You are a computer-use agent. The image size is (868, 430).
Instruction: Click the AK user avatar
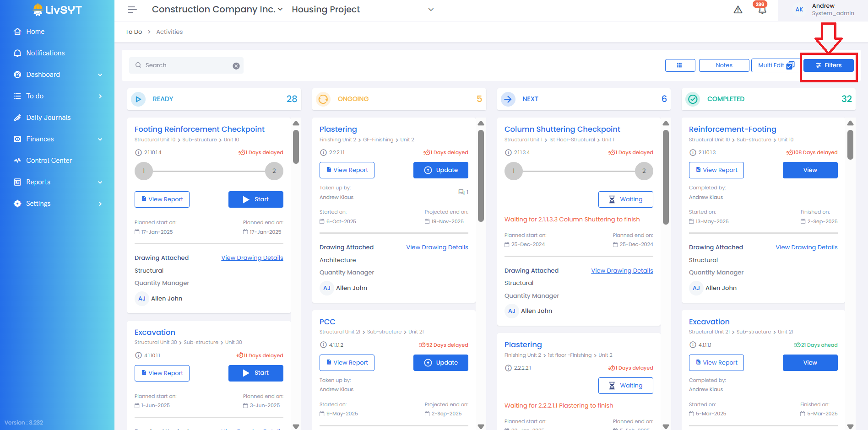[x=799, y=10]
